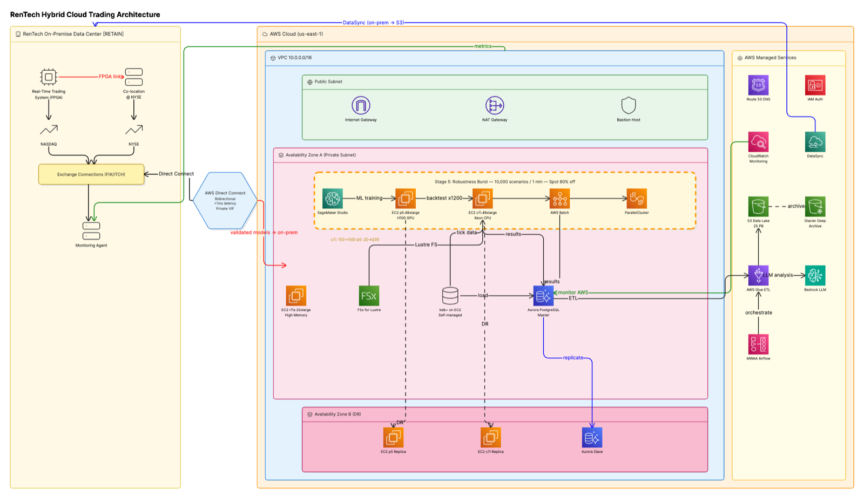Select the Aurora PostgreSQL Master icon

coord(543,296)
